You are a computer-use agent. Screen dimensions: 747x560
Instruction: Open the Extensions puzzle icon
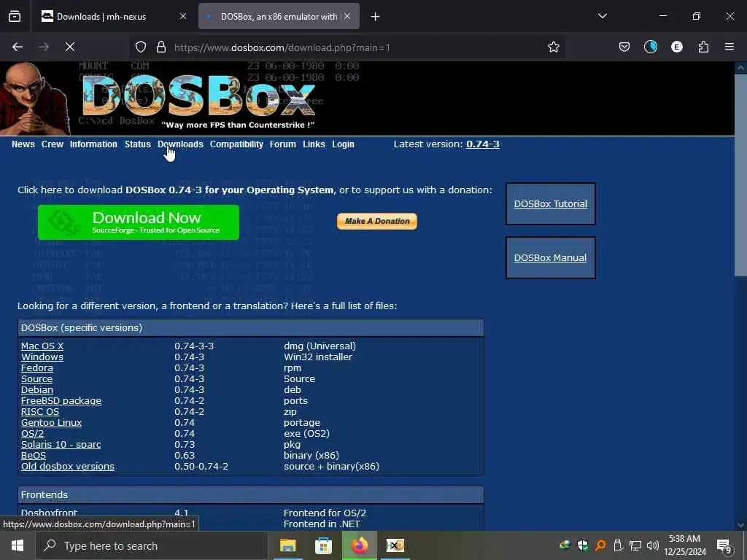[x=703, y=47]
